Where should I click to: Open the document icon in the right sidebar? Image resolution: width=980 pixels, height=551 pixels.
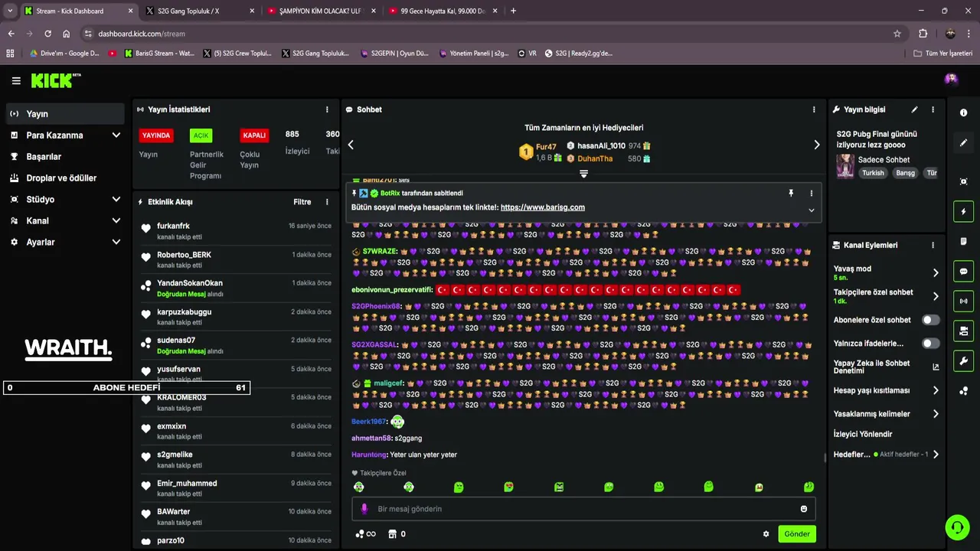(x=963, y=241)
